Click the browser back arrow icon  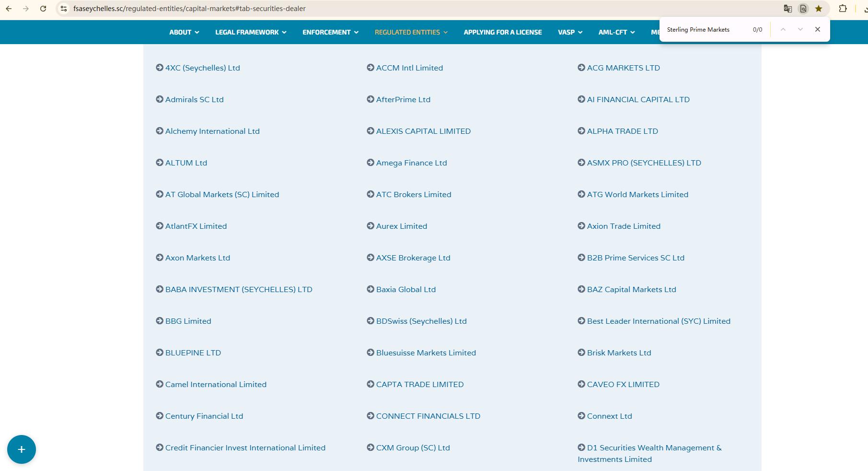click(9, 9)
